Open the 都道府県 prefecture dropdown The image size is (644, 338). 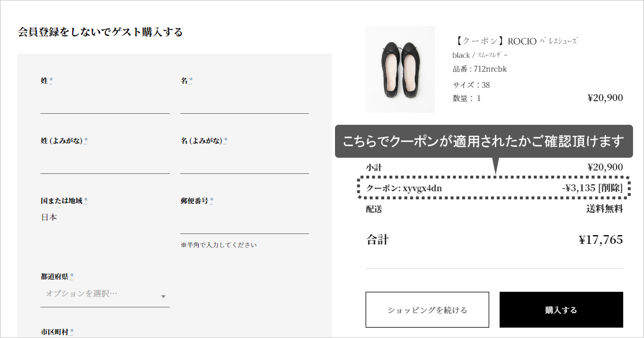(x=105, y=295)
